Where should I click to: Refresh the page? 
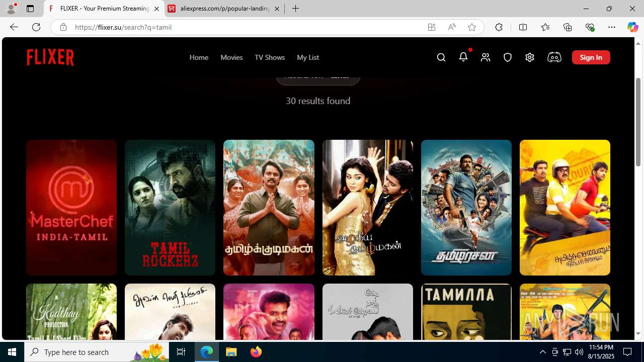click(x=36, y=27)
